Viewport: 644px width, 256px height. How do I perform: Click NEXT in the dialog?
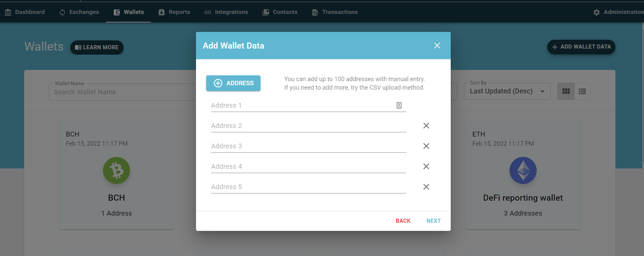tap(433, 221)
